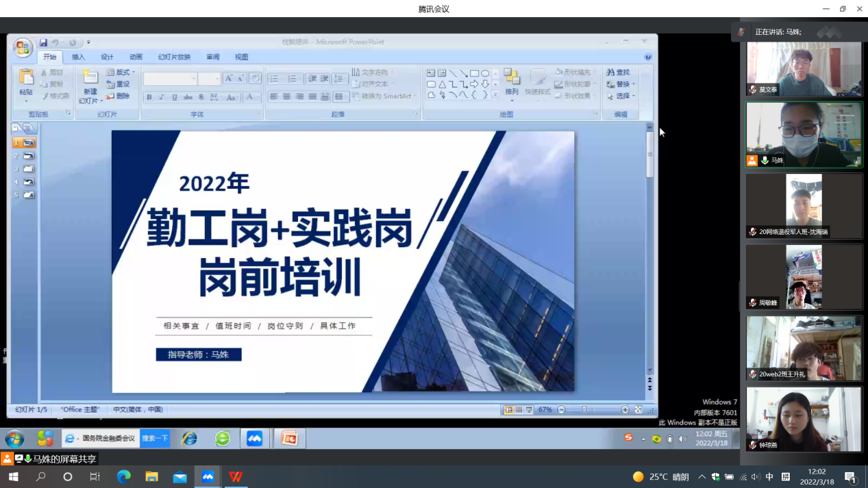Viewport: 868px width, 488px height.
Task: Switch to slide sorter view in status bar
Action: (519, 410)
